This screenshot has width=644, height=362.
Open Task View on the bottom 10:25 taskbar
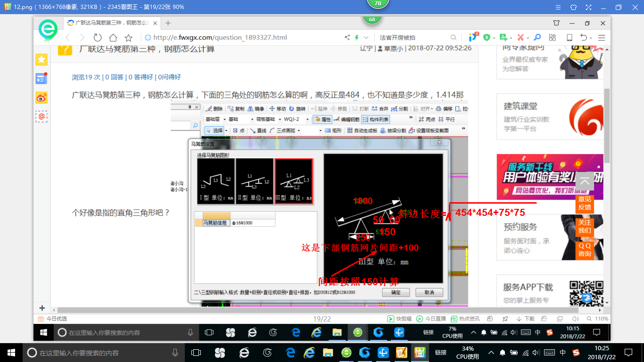pos(196,353)
